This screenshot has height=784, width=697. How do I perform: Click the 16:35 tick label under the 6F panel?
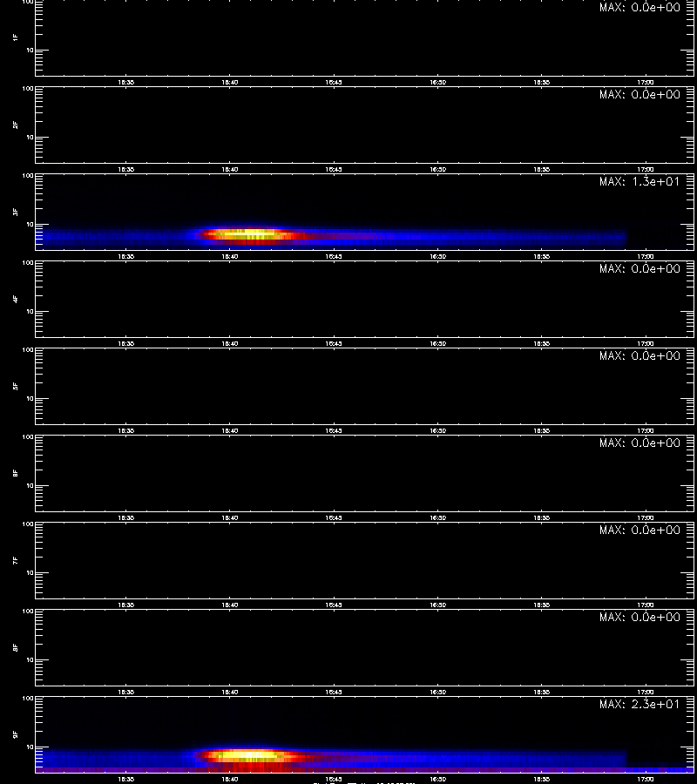pos(125,518)
